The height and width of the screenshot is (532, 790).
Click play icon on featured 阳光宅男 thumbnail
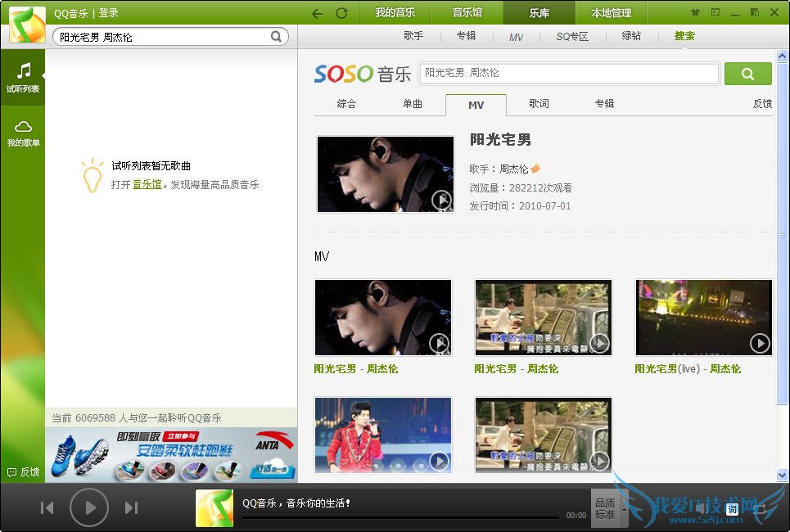tap(442, 200)
